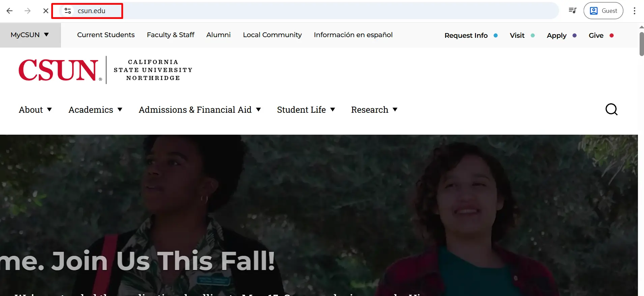Open the Student Life menu
644x296 pixels.
[306, 110]
